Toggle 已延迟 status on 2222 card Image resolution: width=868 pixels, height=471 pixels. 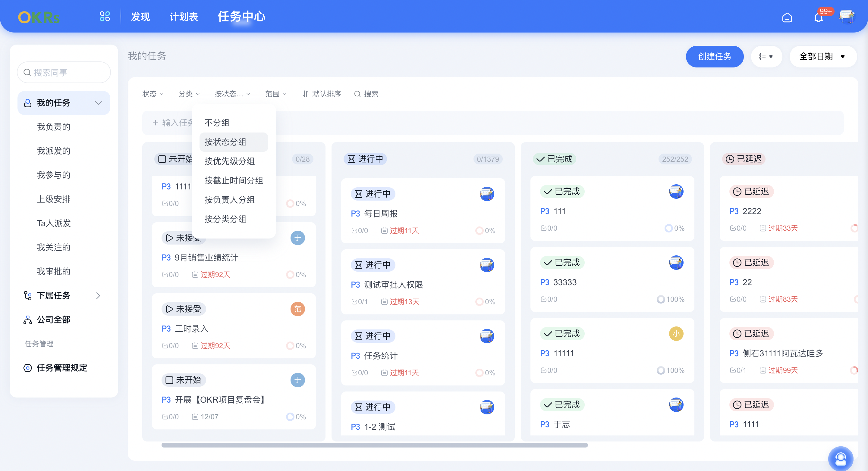point(752,192)
